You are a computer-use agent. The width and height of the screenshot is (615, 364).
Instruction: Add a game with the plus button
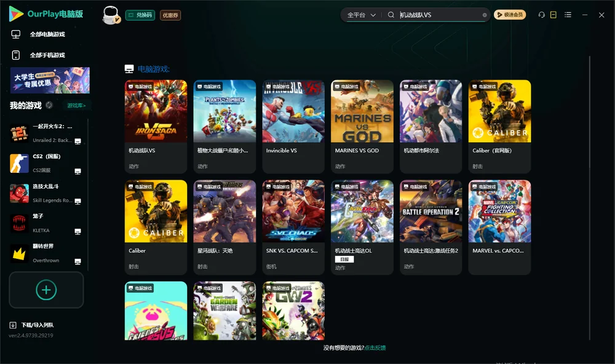coord(46,290)
